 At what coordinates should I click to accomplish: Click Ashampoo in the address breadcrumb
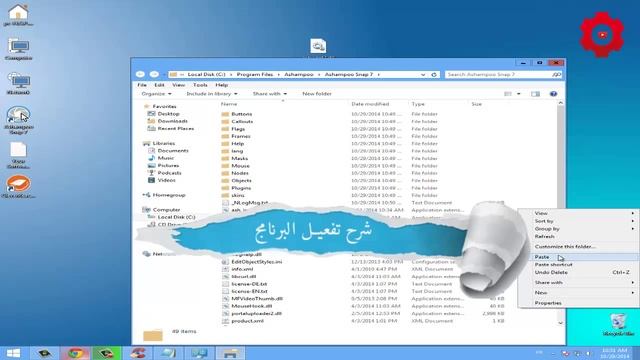point(299,75)
